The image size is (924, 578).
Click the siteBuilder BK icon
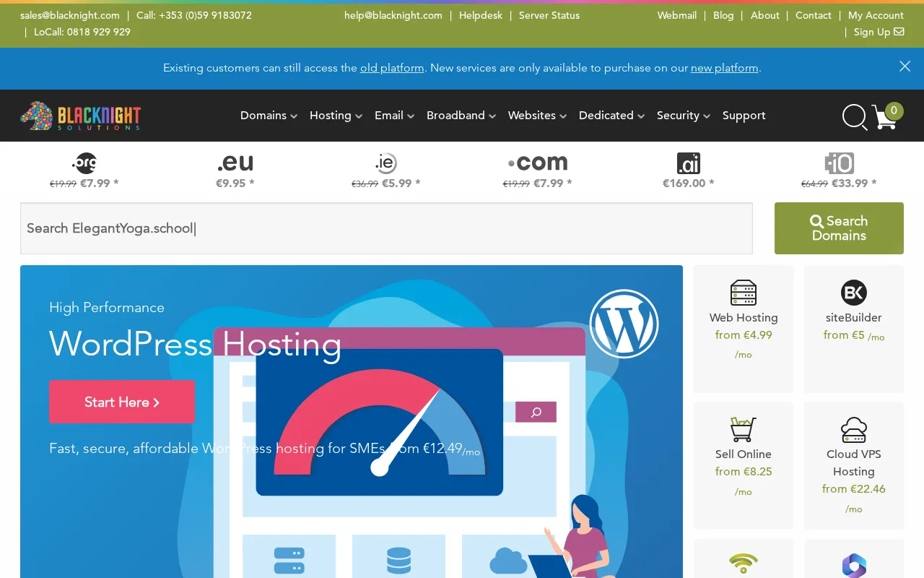click(x=854, y=293)
